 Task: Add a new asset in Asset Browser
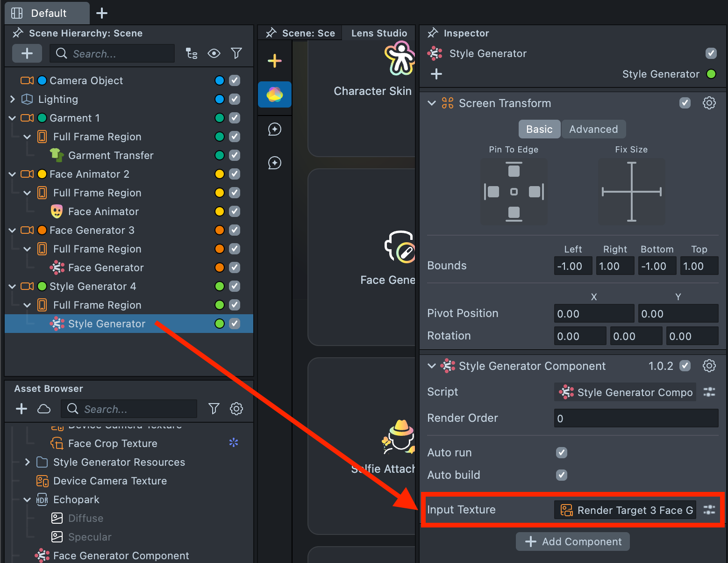[21, 409]
